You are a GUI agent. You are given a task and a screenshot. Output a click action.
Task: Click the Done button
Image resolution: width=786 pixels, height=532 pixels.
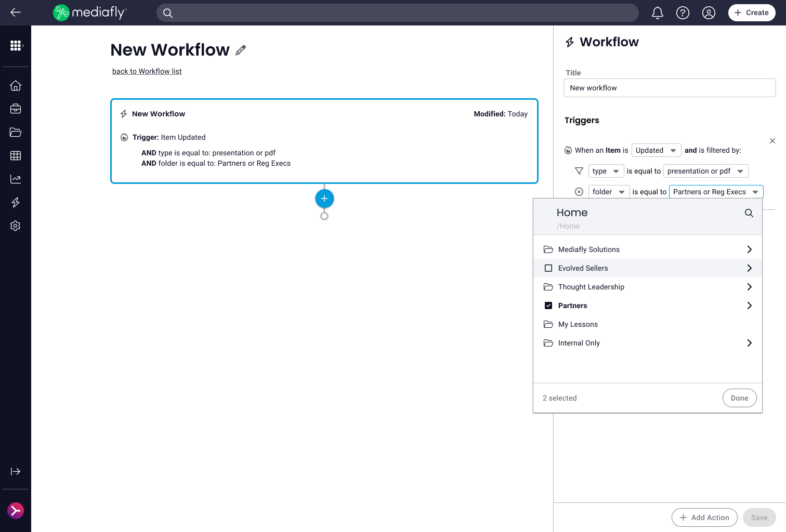click(x=739, y=398)
